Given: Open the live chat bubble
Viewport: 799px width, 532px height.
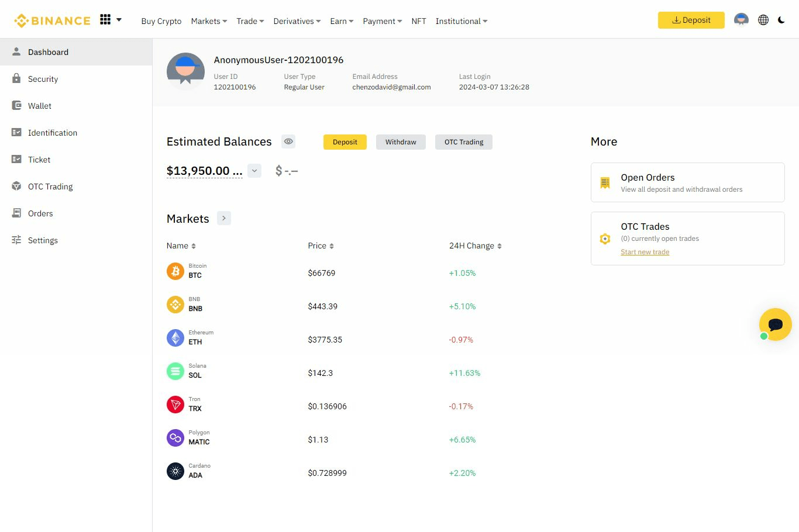Looking at the screenshot, I should click(x=775, y=324).
